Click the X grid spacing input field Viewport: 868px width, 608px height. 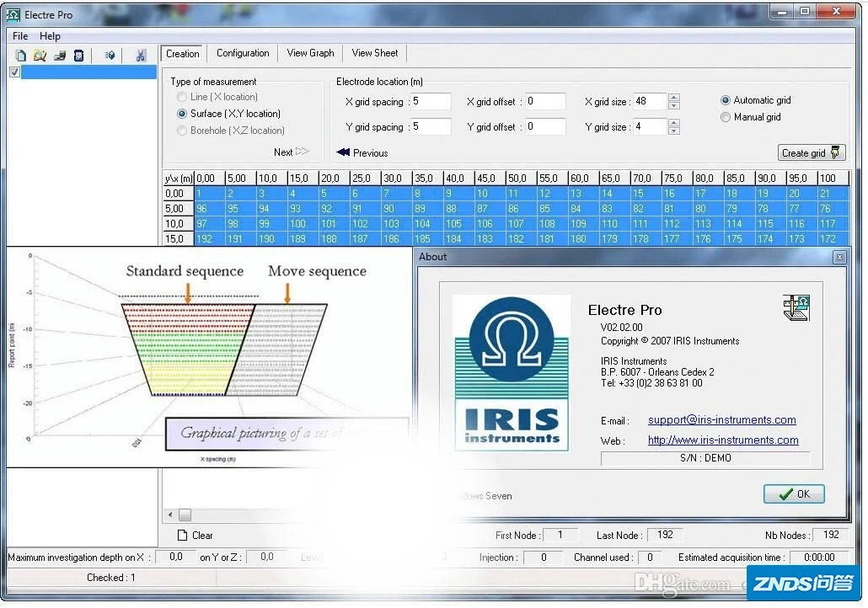(x=431, y=102)
